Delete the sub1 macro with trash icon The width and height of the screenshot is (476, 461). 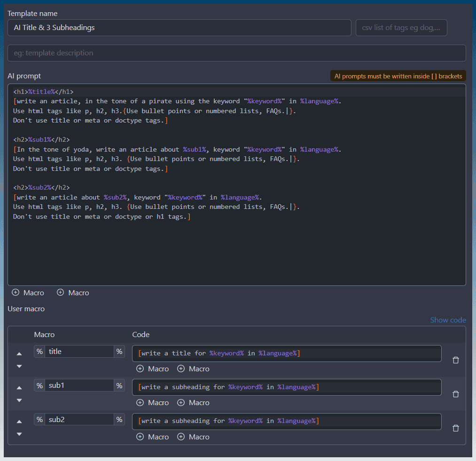click(x=456, y=394)
